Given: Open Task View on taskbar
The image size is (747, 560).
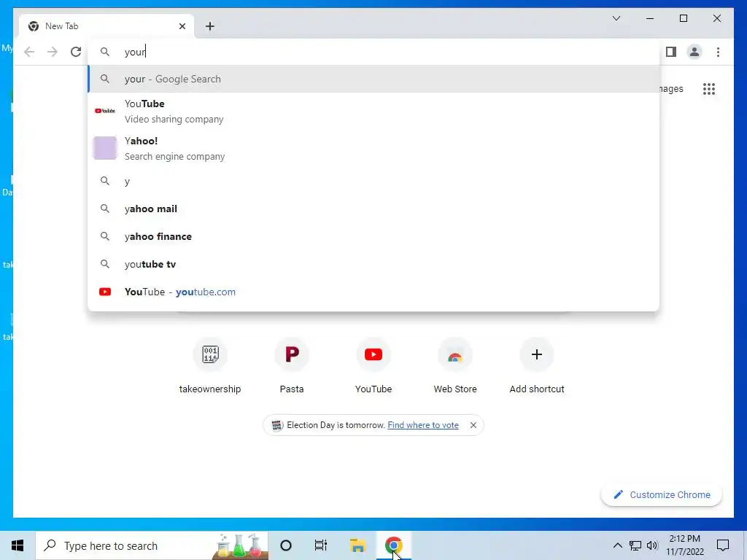Looking at the screenshot, I should 321,545.
